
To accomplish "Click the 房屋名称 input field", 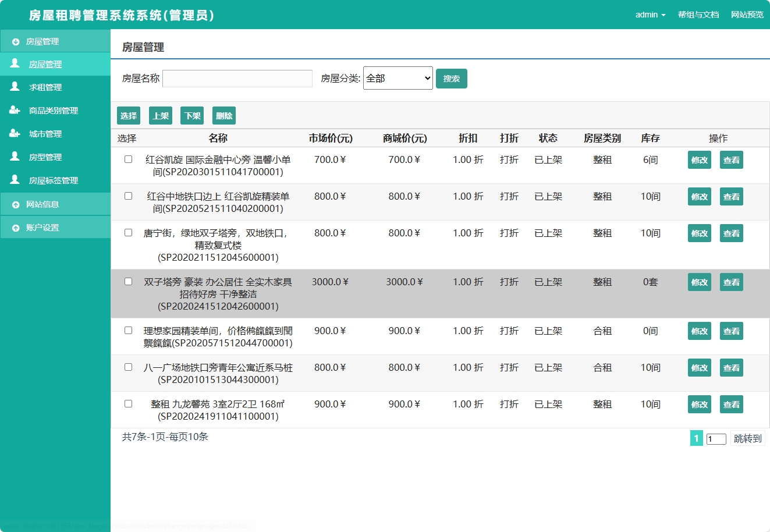I will (237, 77).
